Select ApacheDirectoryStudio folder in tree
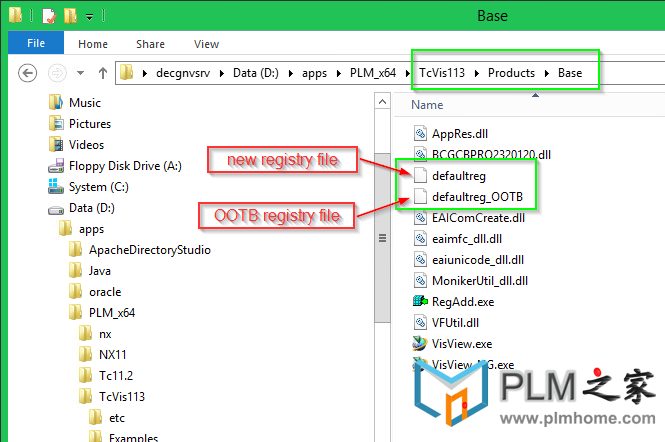665x442 pixels. pos(150,250)
